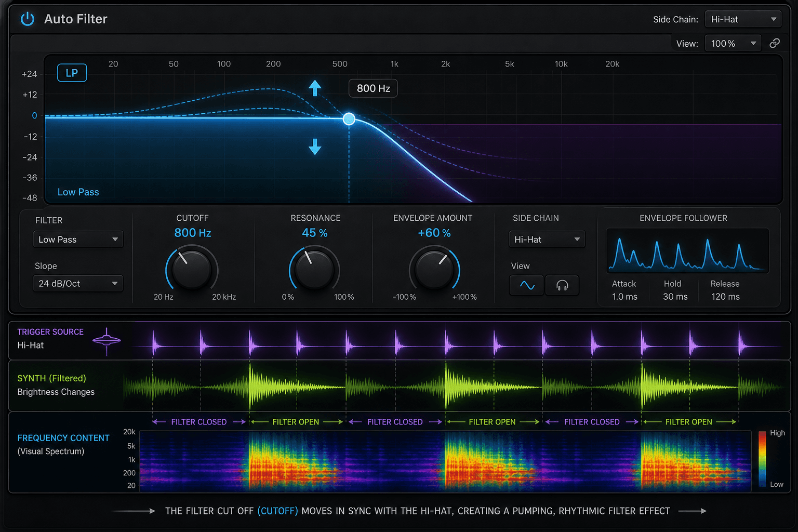Viewport: 798px width, 532px height.
Task: Click the -100% envelope minimum label
Action: tap(404, 297)
